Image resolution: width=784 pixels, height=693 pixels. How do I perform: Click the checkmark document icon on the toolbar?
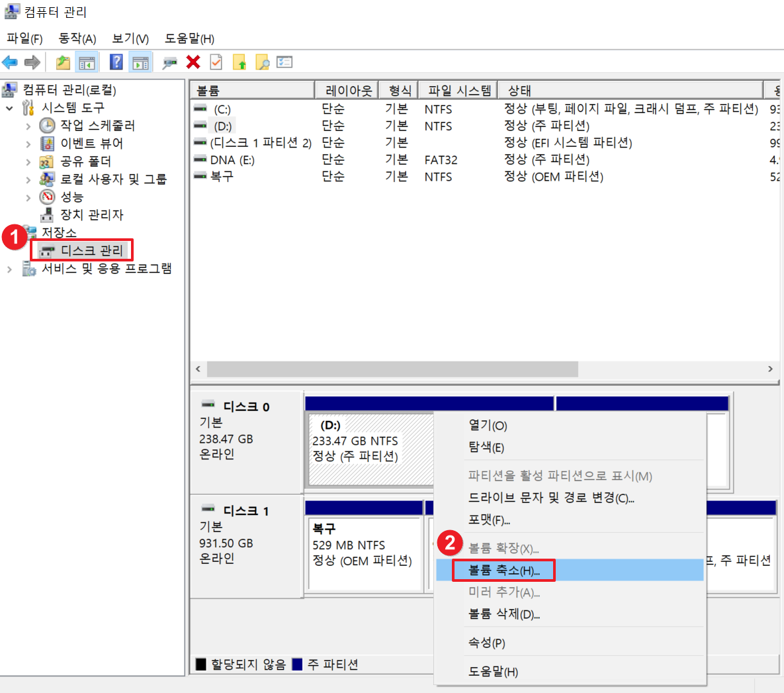click(215, 62)
